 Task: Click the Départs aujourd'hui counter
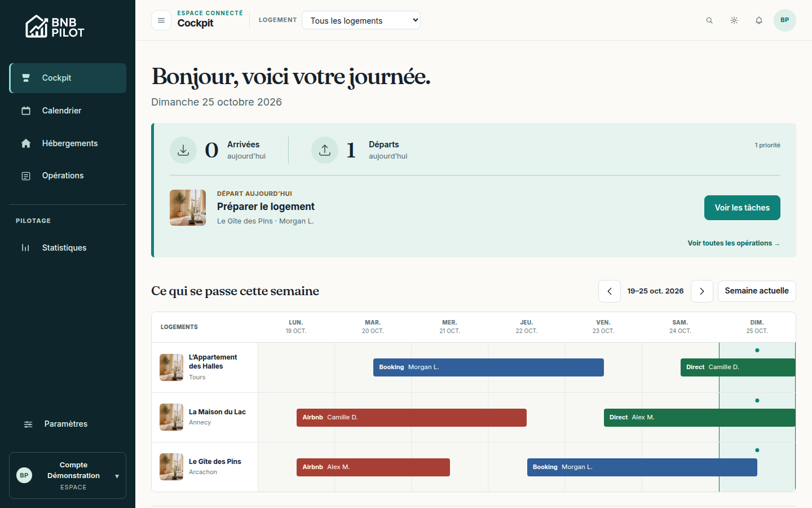[x=359, y=150]
